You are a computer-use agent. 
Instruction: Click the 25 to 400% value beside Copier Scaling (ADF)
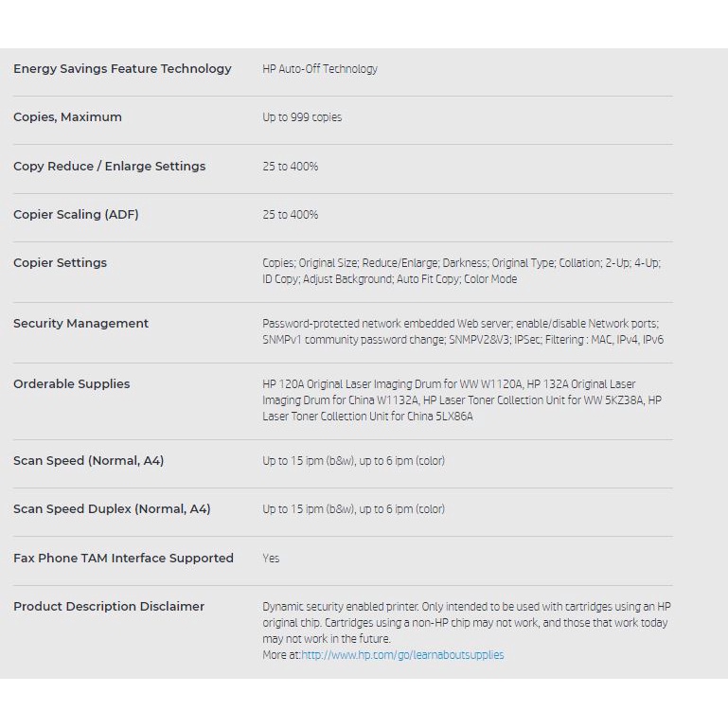[x=291, y=215]
